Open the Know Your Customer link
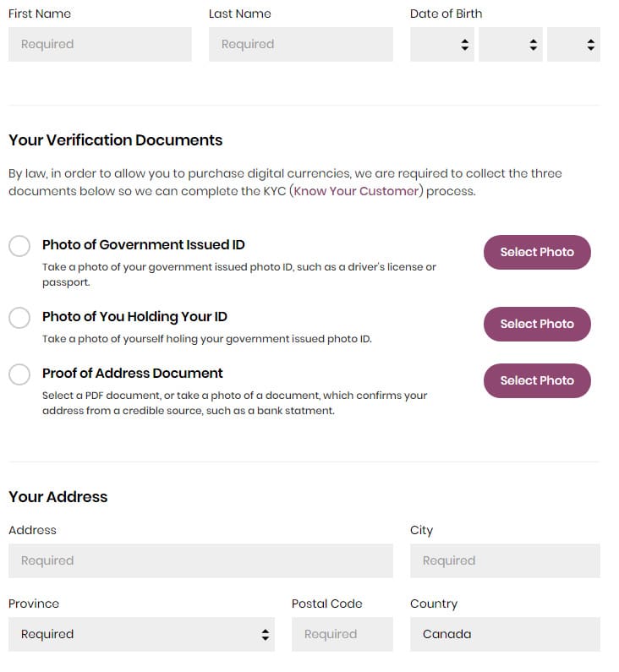 pos(356,191)
